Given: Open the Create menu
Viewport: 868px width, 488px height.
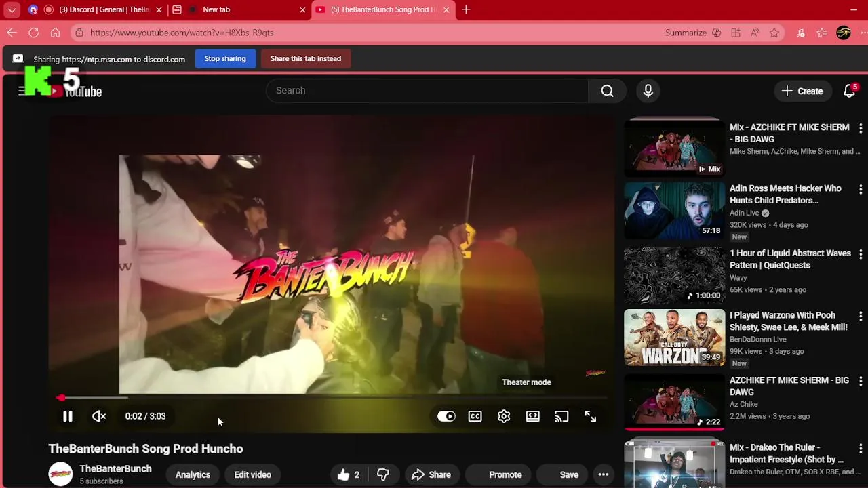Looking at the screenshot, I should click(x=802, y=91).
